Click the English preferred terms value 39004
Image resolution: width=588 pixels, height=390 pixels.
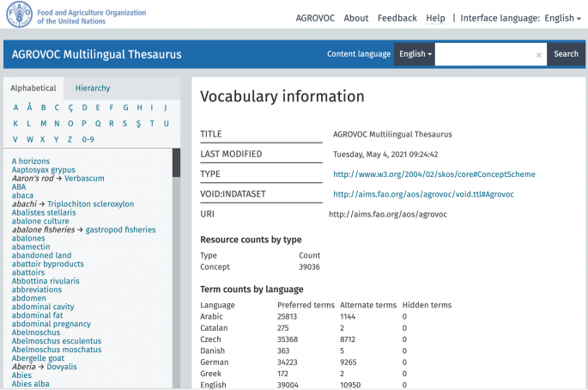288,385
